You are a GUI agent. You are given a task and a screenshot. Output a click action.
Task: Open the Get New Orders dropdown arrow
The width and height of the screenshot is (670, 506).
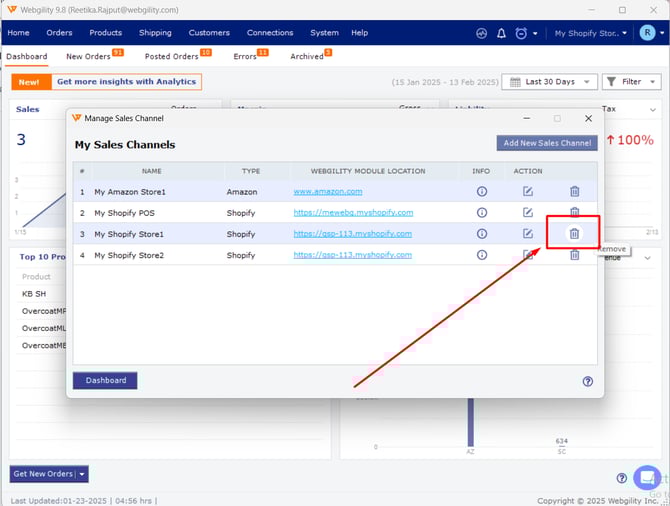click(x=82, y=474)
